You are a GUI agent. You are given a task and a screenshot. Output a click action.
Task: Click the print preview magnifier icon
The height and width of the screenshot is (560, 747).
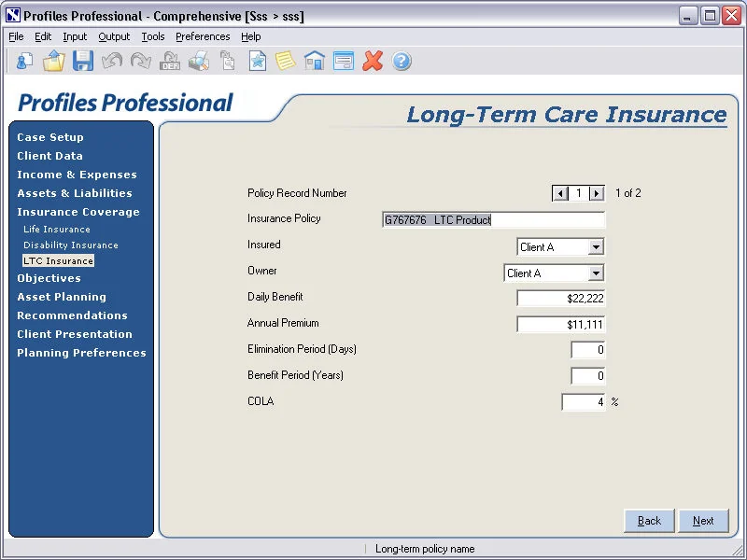coord(199,61)
